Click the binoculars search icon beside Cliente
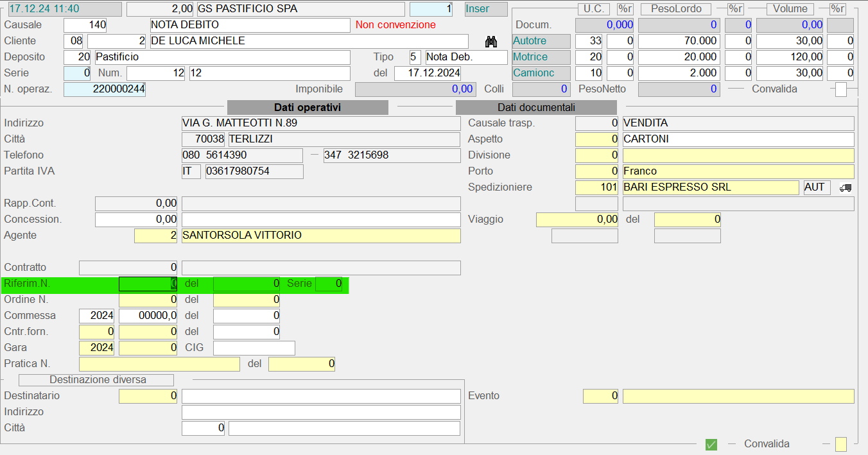This screenshot has height=455, width=868. pyautogui.click(x=491, y=42)
